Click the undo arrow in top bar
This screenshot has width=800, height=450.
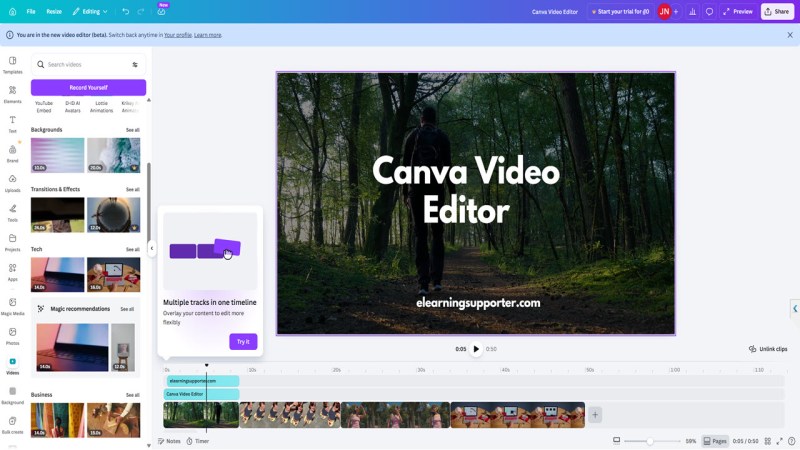point(125,11)
